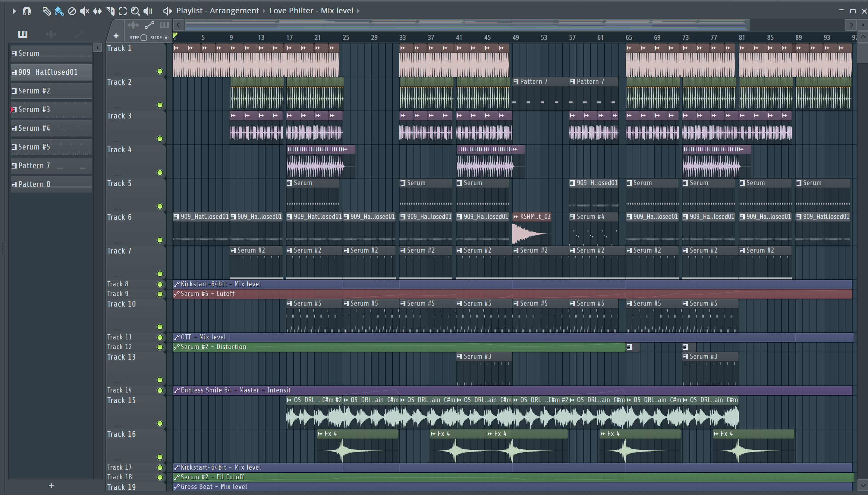Toggle the Track 18 mute LED
Screen dimensions: 868x495
tap(160, 477)
